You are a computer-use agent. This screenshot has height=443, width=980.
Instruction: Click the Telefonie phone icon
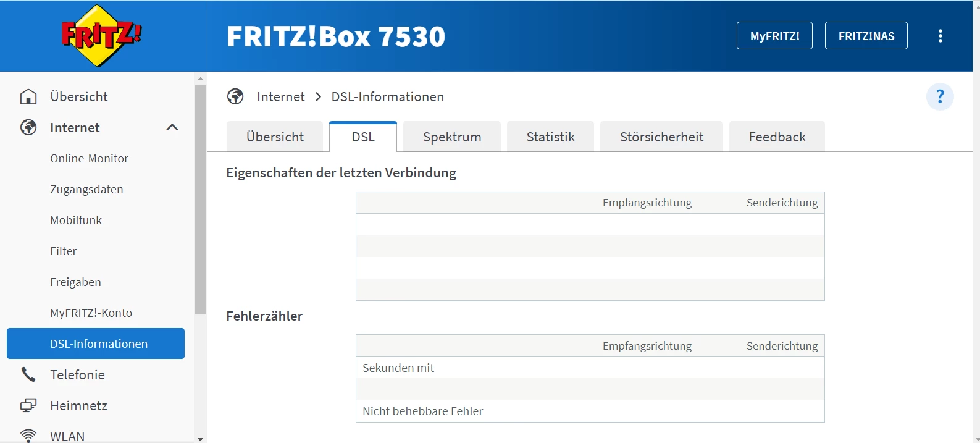pyautogui.click(x=28, y=374)
